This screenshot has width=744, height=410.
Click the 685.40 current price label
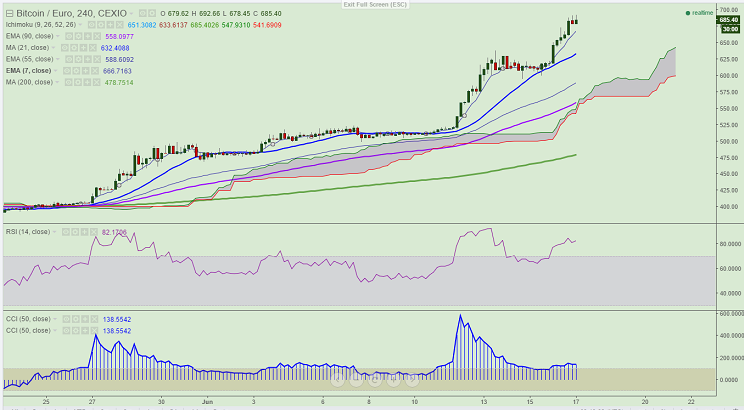coord(729,23)
